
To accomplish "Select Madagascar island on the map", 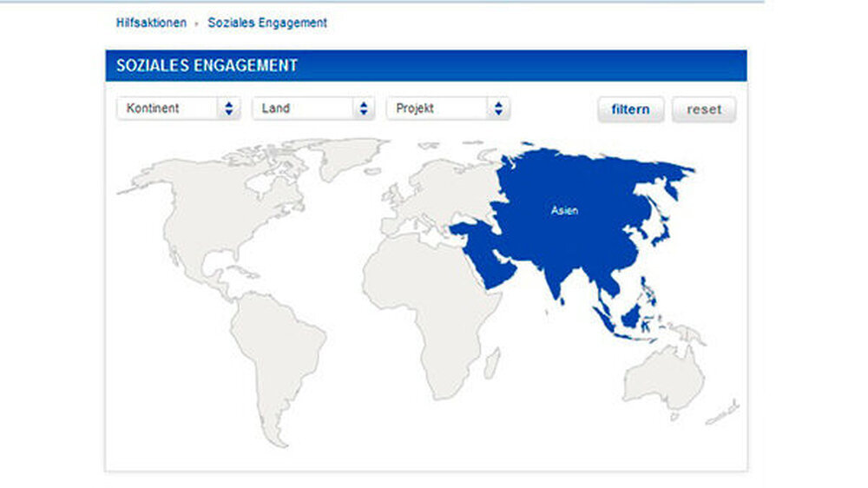I will coord(492,361).
